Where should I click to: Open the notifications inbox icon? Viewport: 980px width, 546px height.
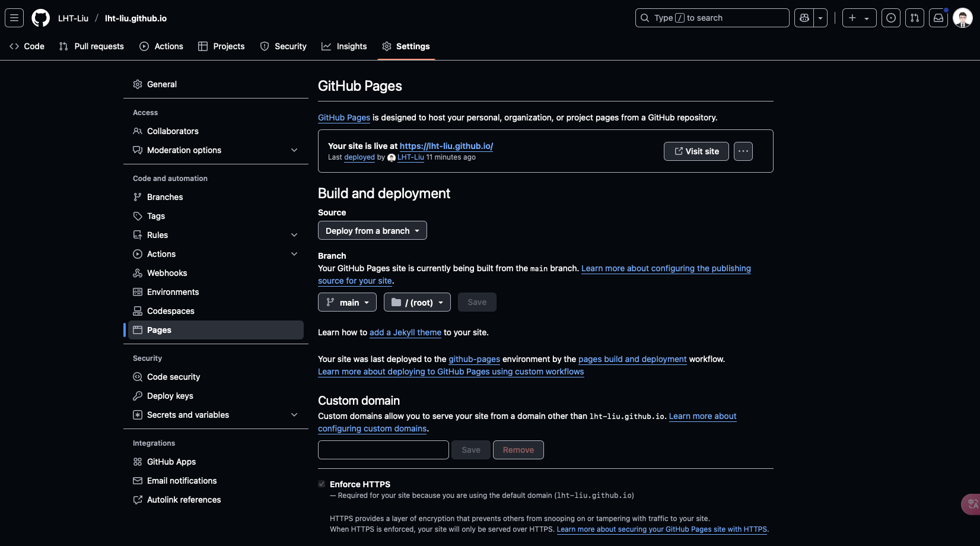click(938, 18)
